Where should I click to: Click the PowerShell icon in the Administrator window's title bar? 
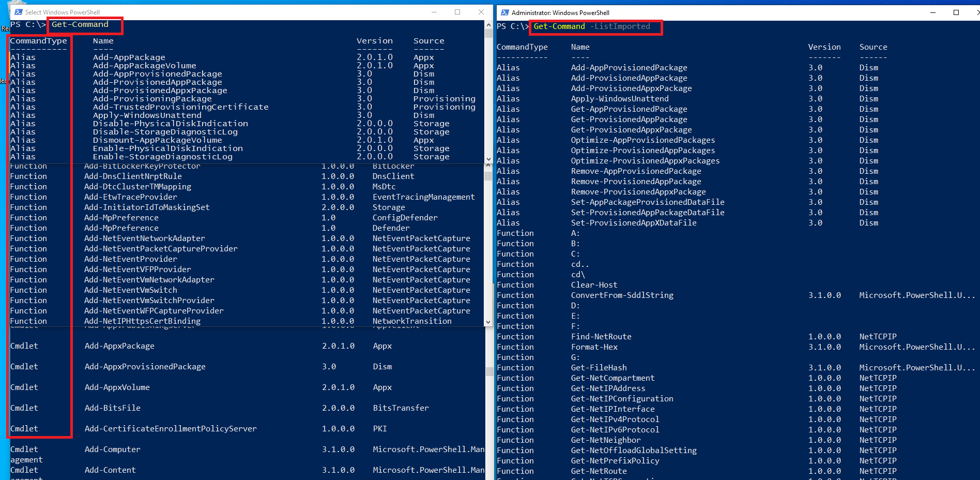tap(504, 12)
